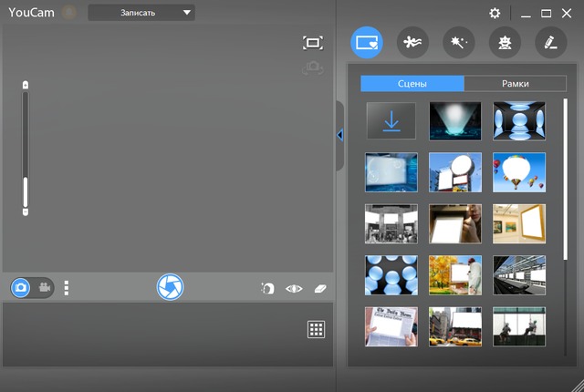
Task: Select the magic wand filters icon
Action: pos(458,42)
